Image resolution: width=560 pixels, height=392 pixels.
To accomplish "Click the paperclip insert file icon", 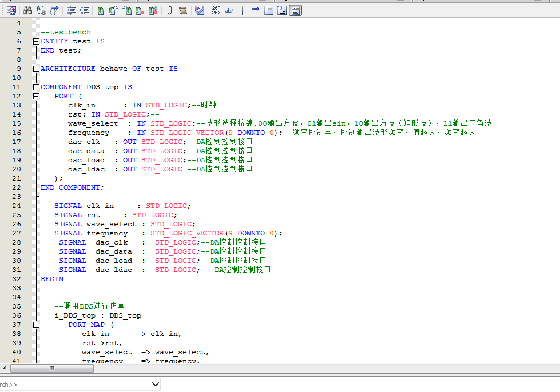I will point(170,10).
